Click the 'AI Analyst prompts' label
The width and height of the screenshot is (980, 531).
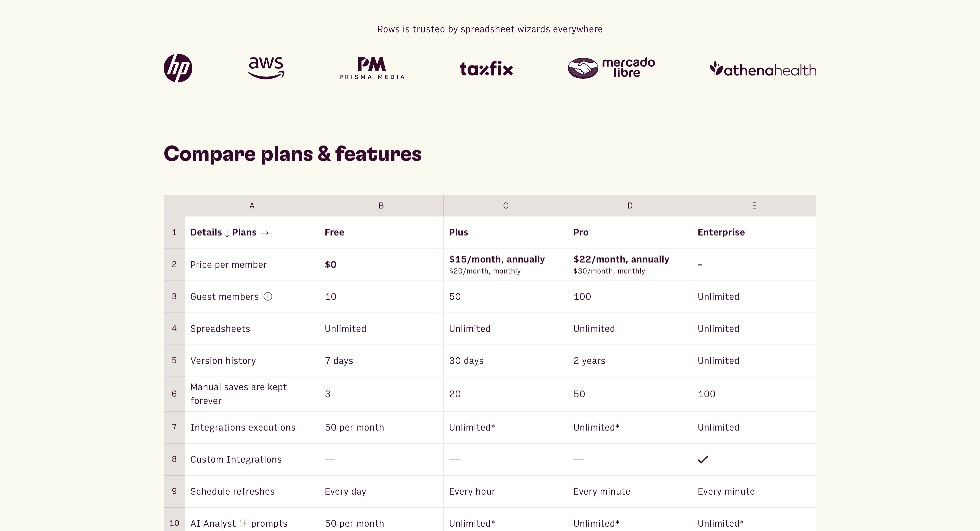pos(239,524)
